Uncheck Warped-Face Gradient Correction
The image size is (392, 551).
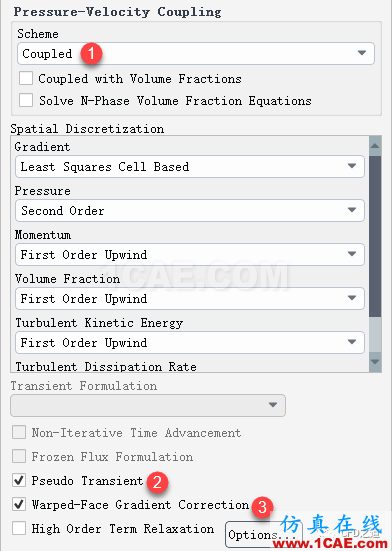coord(19,504)
